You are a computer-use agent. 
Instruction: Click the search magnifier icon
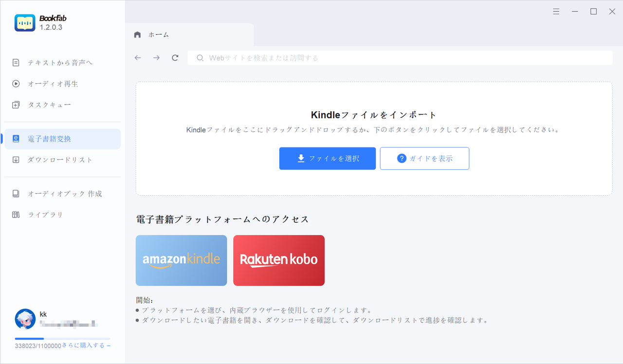pyautogui.click(x=200, y=58)
